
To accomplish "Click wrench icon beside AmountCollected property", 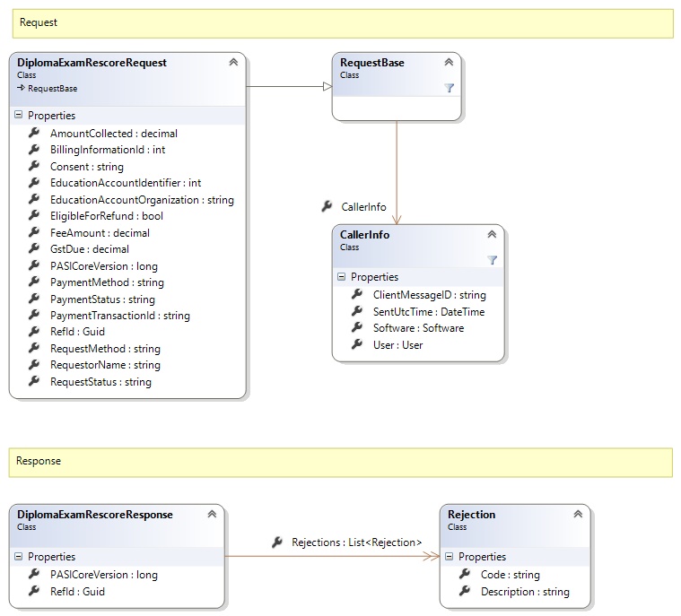I will coord(34,133).
